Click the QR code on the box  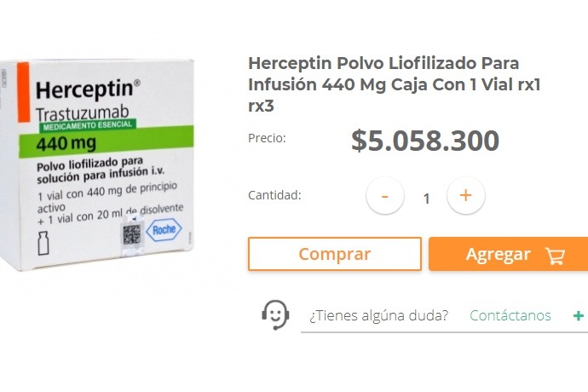[x=132, y=235]
